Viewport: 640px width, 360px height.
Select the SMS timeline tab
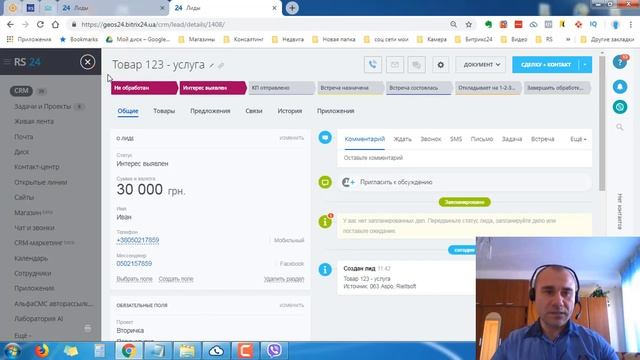pyautogui.click(x=456, y=139)
